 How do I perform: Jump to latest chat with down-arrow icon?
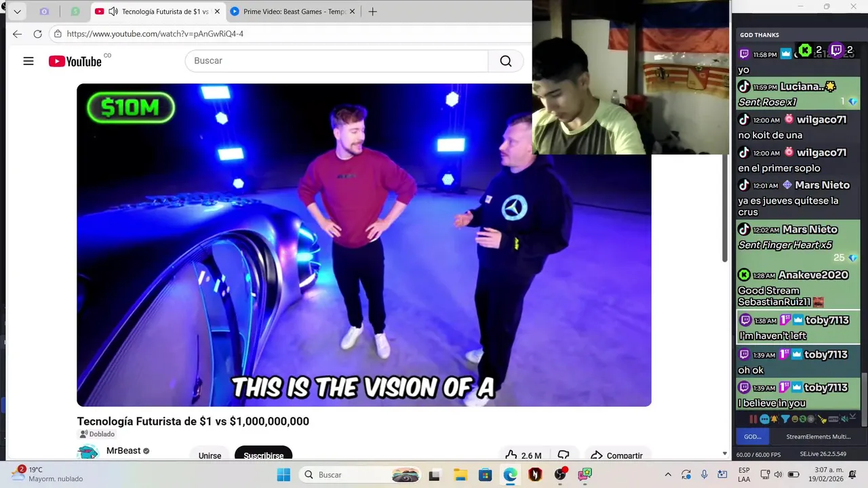853,416
